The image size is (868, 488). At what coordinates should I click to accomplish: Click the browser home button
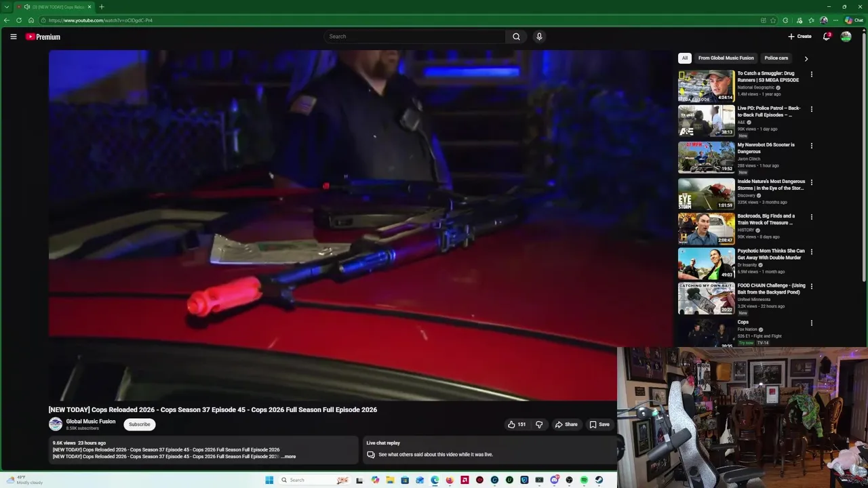click(x=31, y=20)
